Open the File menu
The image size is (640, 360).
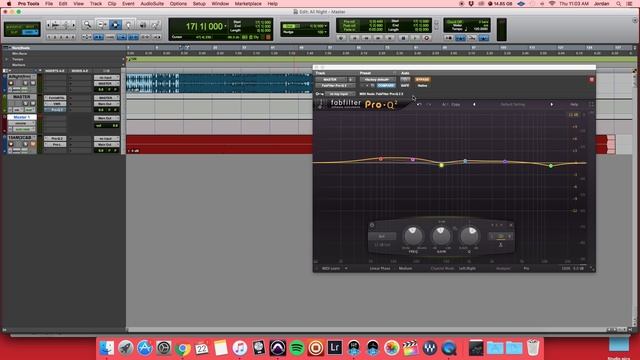(49, 4)
